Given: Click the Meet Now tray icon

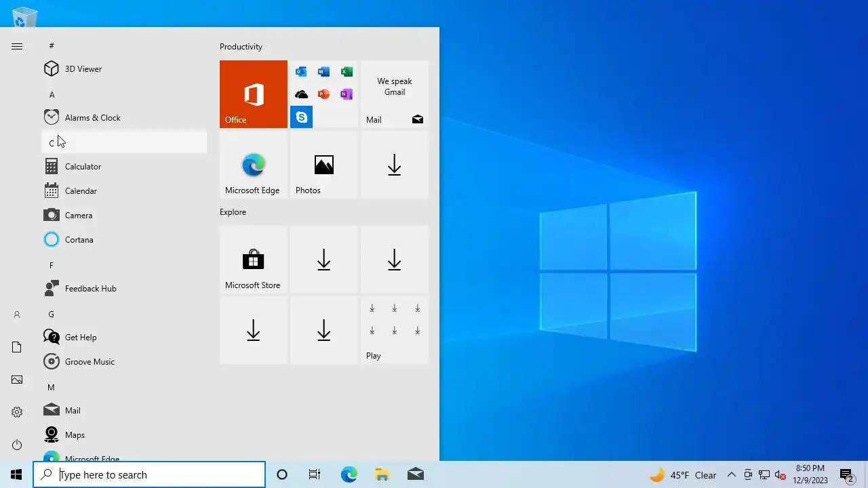Looking at the screenshot, I should point(748,474).
